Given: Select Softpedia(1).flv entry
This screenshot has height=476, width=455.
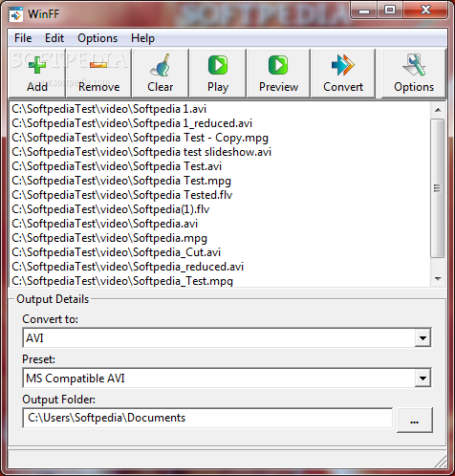Looking at the screenshot, I should [x=111, y=209].
